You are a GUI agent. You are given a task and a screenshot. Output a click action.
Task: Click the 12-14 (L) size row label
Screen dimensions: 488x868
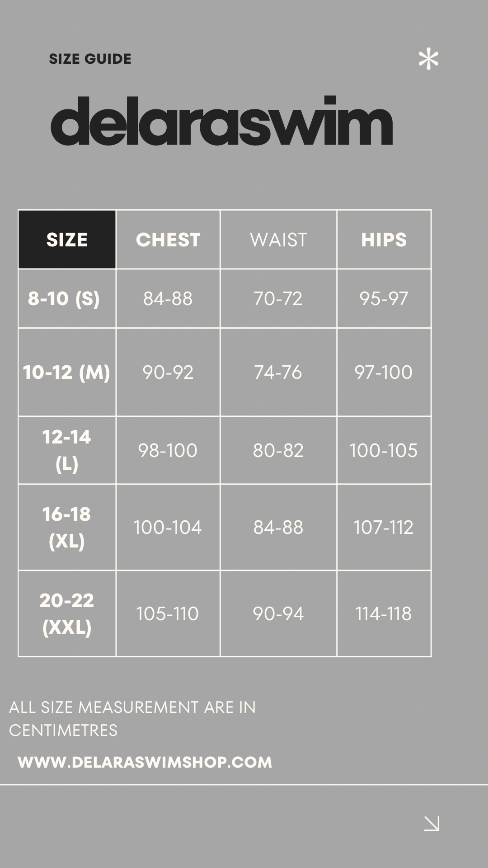pyautogui.click(x=67, y=450)
